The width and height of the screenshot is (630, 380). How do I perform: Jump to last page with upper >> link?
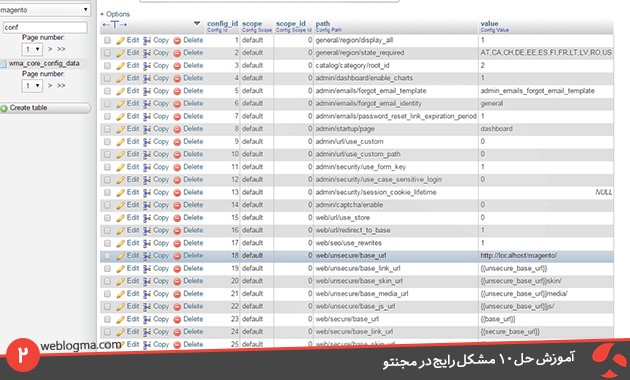click(61, 49)
